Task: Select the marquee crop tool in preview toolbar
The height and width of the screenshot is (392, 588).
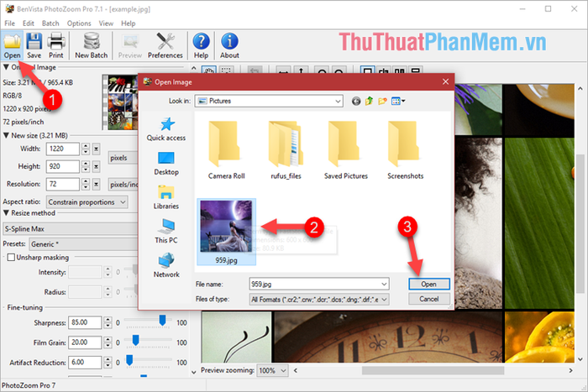Action: pyautogui.click(x=226, y=70)
